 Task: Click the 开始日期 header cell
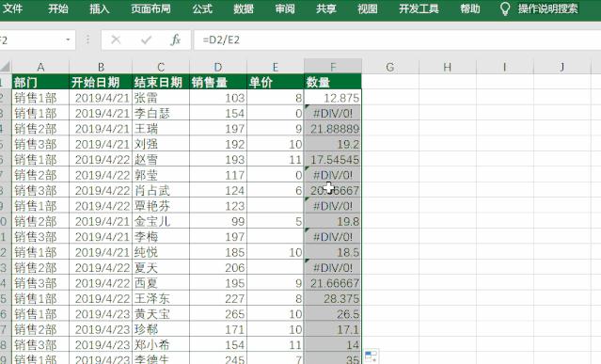[101, 82]
